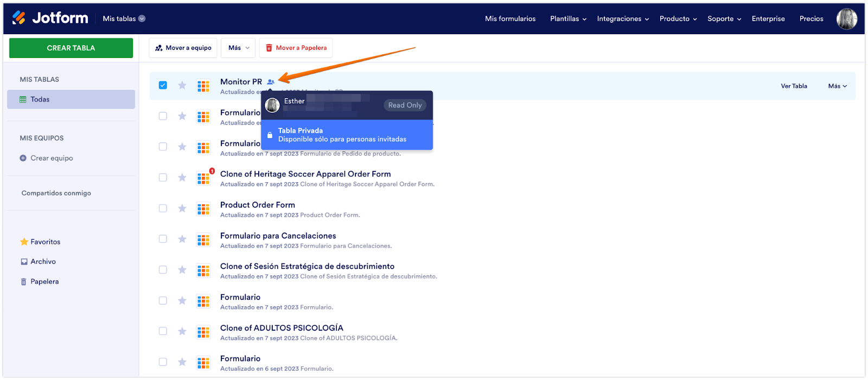Image resolution: width=868 pixels, height=380 pixels.
Task: Check the Formulario updated 6 sept checkbox
Action: (x=163, y=362)
